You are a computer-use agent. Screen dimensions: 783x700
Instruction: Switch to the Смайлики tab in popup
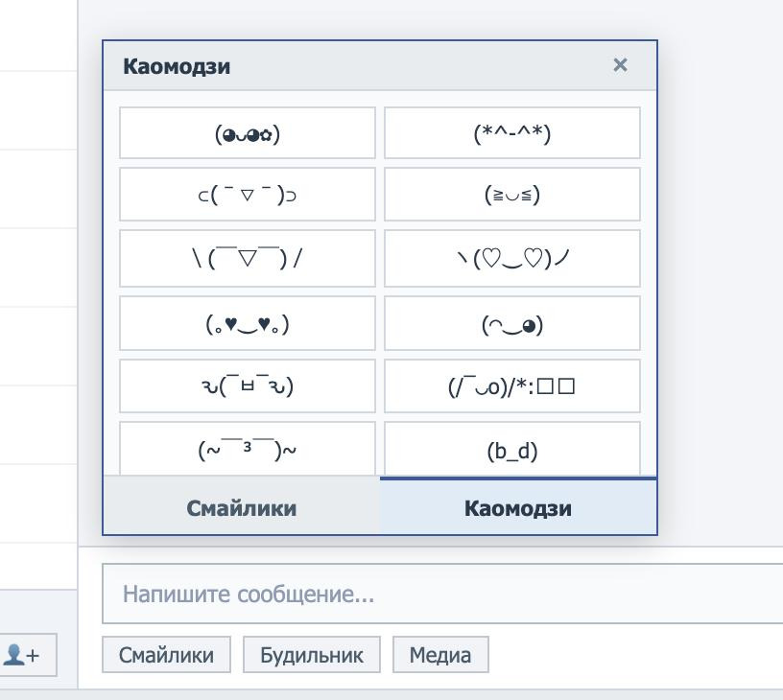point(242,506)
